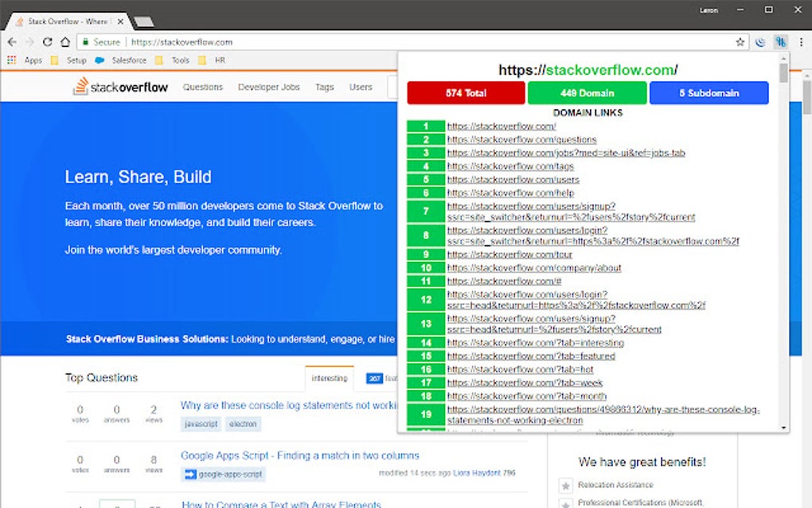Open the Chrome three-dot menu
Viewport: 812px width, 508px height.
pyautogui.click(x=800, y=41)
